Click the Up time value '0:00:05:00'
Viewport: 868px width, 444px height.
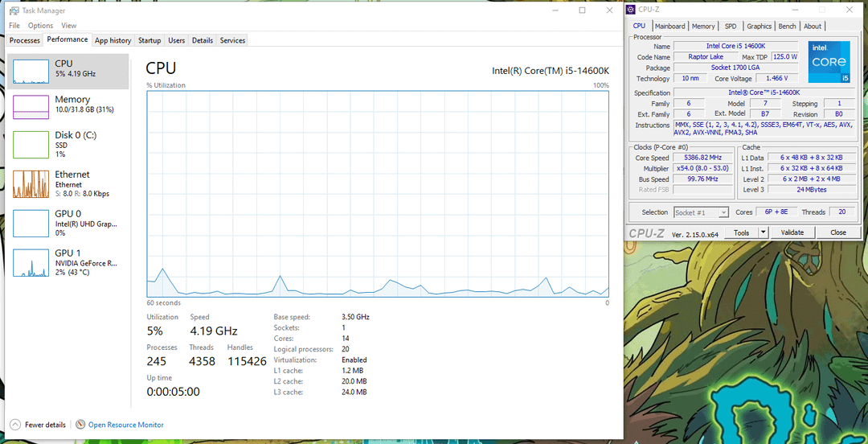174,392
